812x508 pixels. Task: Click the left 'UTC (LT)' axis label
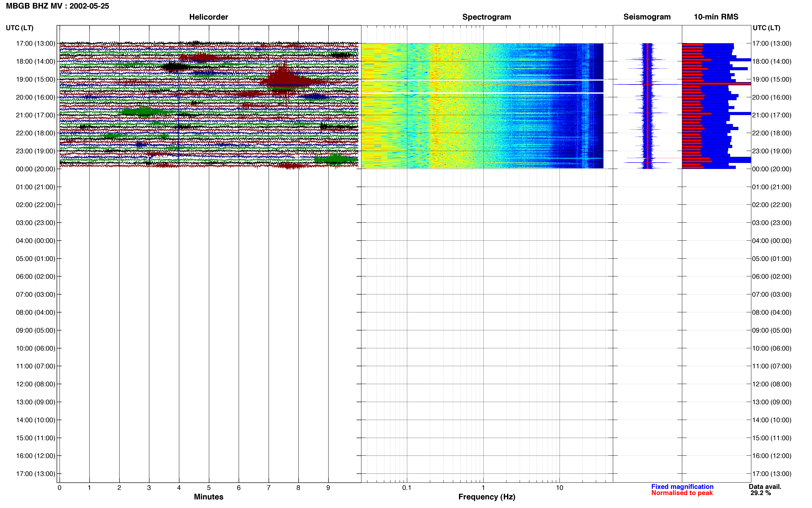(19, 28)
